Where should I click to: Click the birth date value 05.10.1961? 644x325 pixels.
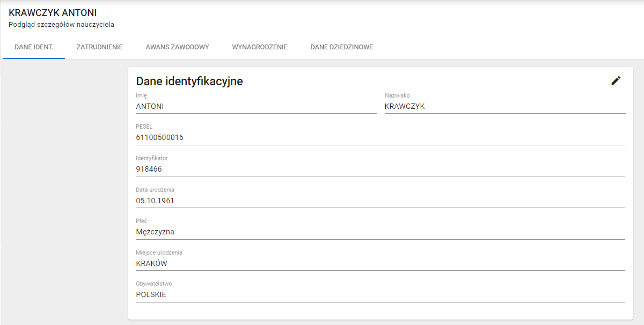click(x=155, y=201)
